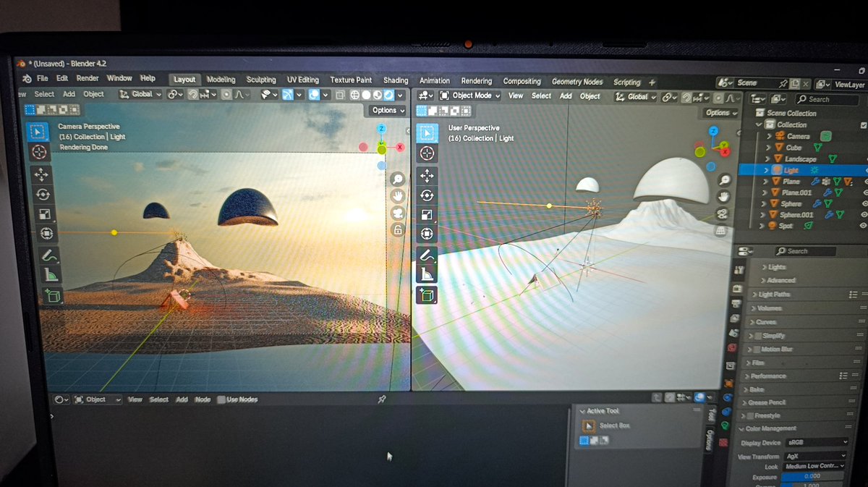The image size is (868, 487).
Task: Switch to Modeling workspace tab
Action: [x=221, y=80]
